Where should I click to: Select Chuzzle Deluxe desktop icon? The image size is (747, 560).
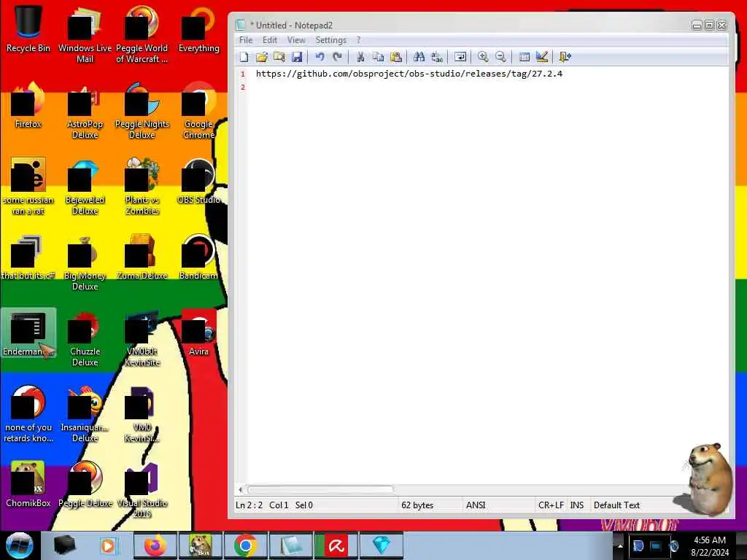85,338
